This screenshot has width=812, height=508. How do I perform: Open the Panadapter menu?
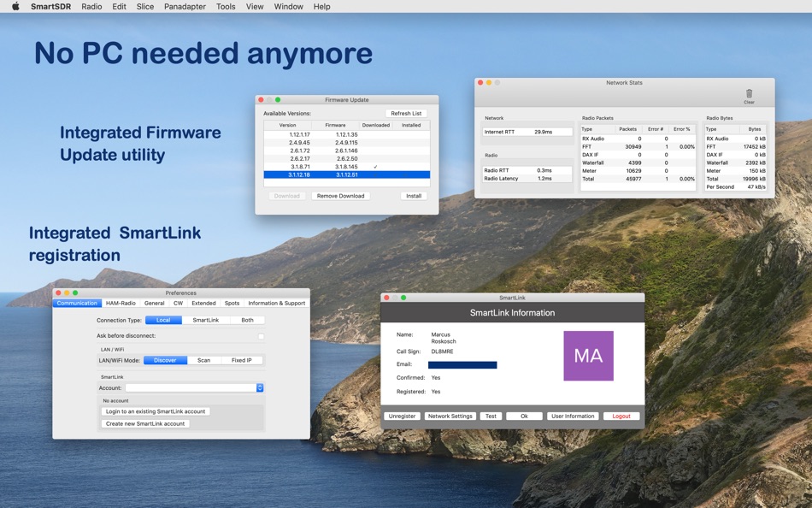(185, 6)
